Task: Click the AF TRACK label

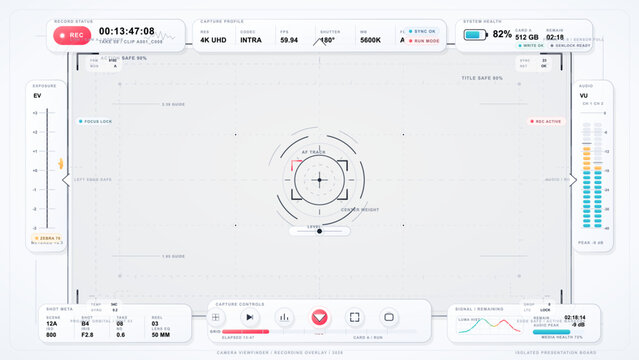Action: click(313, 152)
